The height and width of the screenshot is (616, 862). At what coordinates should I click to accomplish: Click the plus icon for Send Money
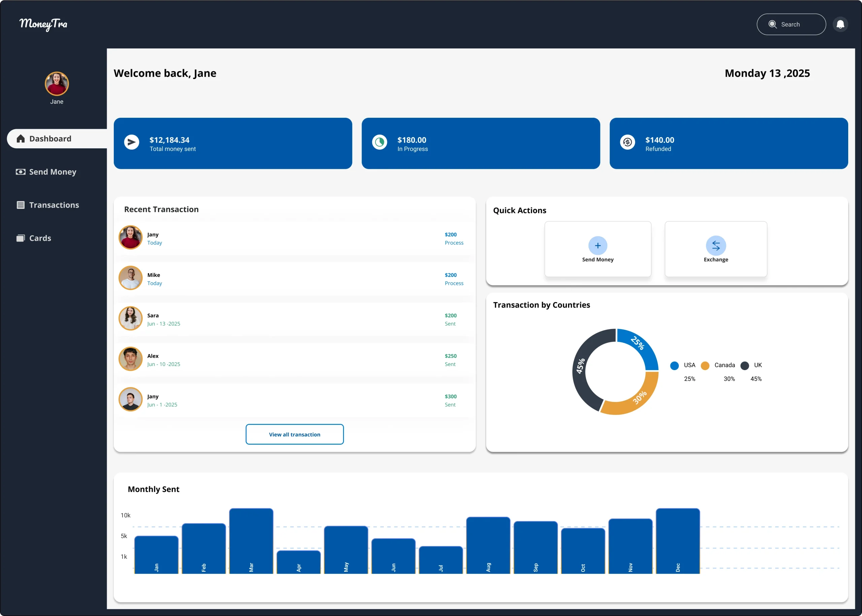[x=597, y=245]
